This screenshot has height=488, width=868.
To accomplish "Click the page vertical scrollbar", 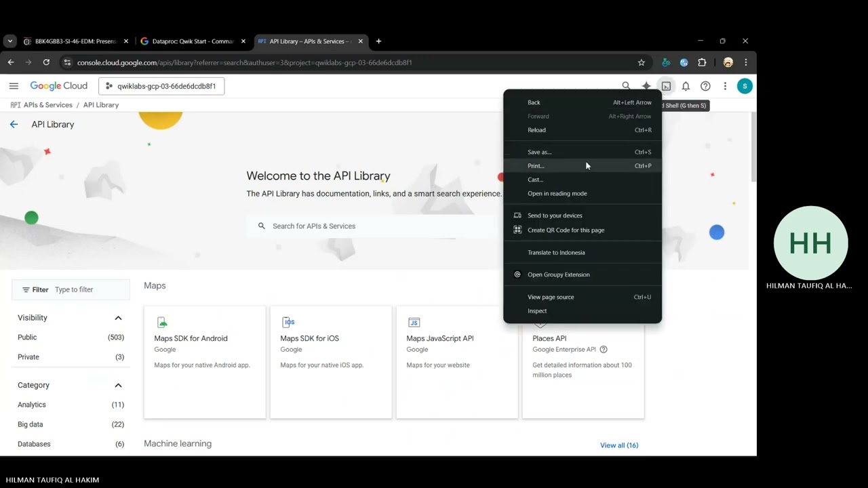I will click(x=753, y=147).
